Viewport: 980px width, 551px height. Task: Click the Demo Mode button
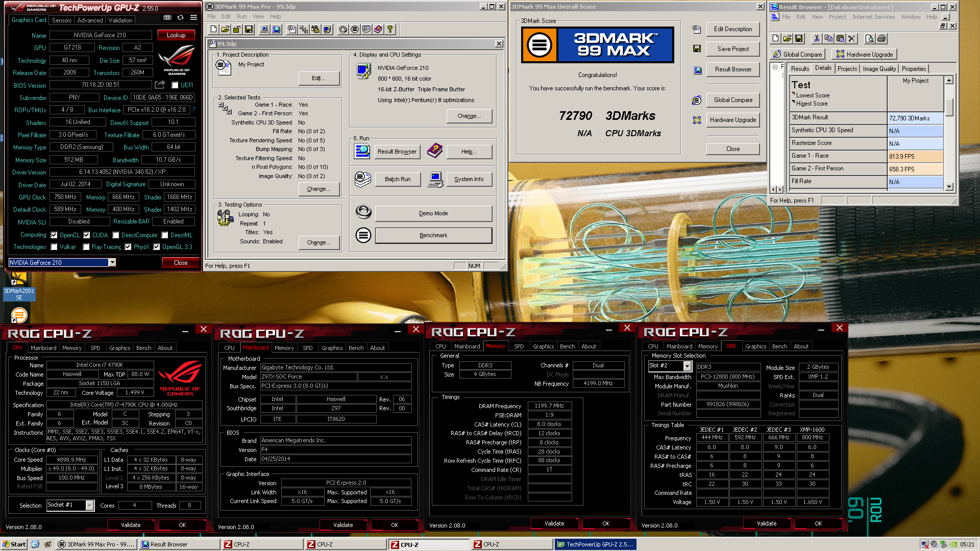point(433,213)
